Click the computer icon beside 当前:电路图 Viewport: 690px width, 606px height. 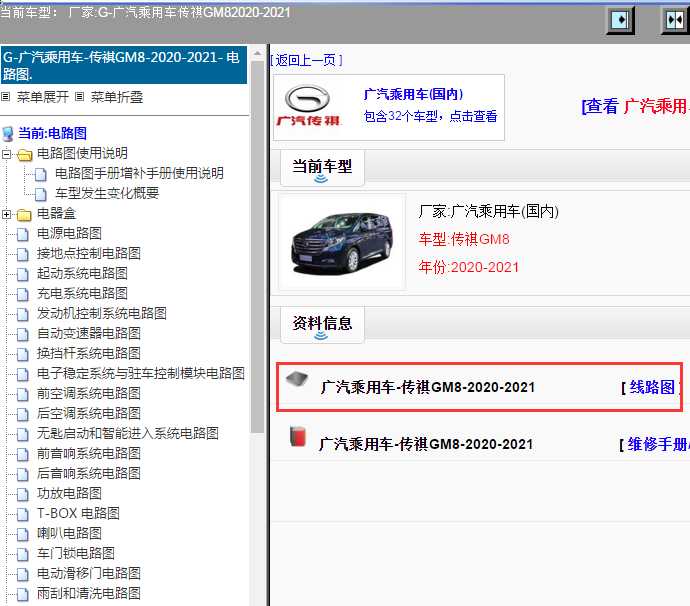[x=8, y=133]
